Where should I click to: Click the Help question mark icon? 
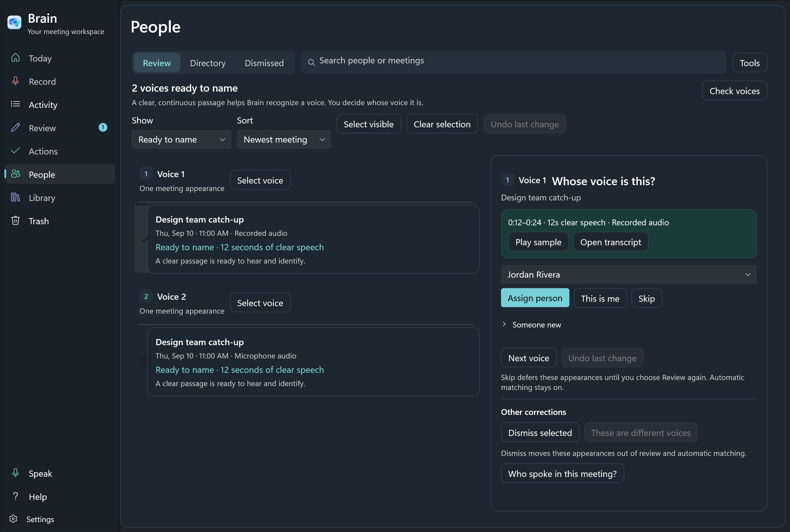15,496
